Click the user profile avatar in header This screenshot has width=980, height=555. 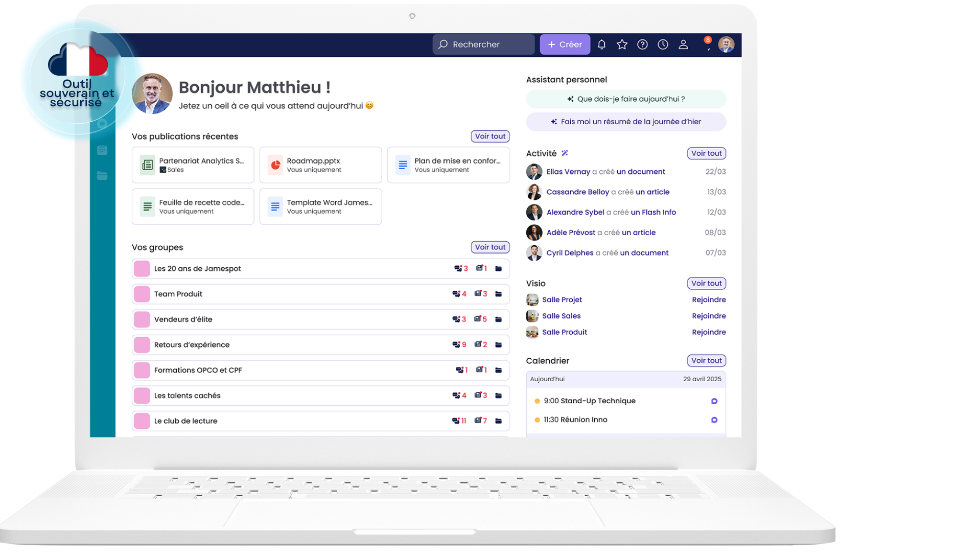(726, 44)
